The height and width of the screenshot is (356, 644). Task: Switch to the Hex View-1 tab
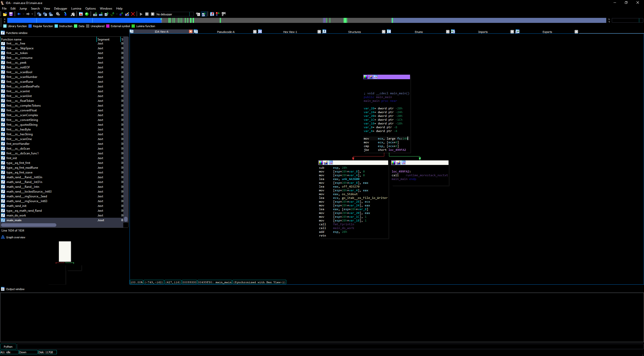[x=290, y=32]
